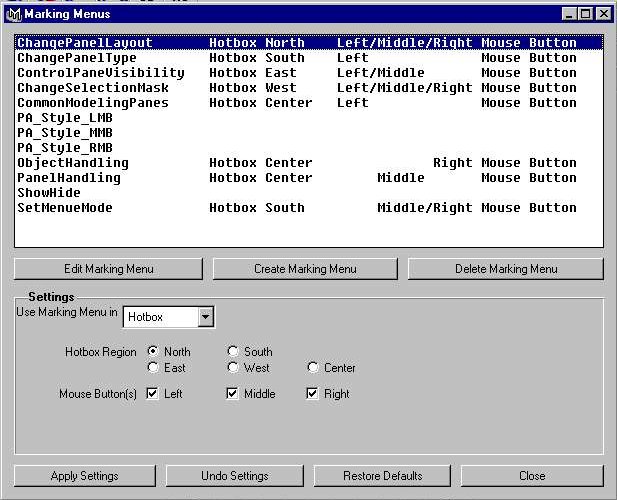617x500 pixels.
Task: Select ControlPaneVisibility list row
Action: coord(309,73)
